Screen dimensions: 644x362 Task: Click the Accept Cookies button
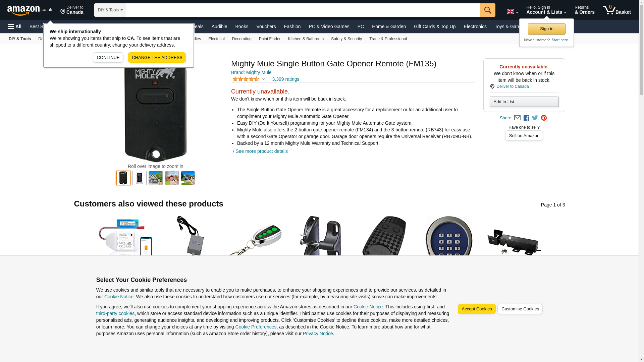click(476, 309)
